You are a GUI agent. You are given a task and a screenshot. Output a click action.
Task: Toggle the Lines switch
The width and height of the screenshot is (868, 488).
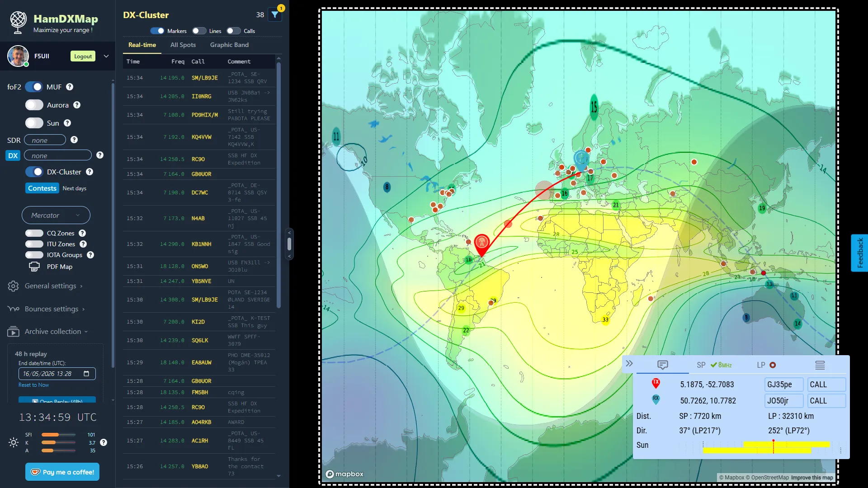click(199, 31)
